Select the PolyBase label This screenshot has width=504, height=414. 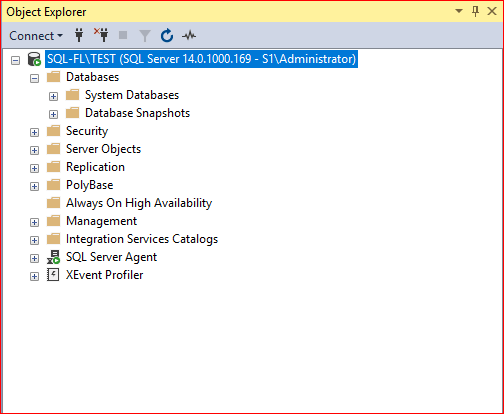pyautogui.click(x=90, y=185)
